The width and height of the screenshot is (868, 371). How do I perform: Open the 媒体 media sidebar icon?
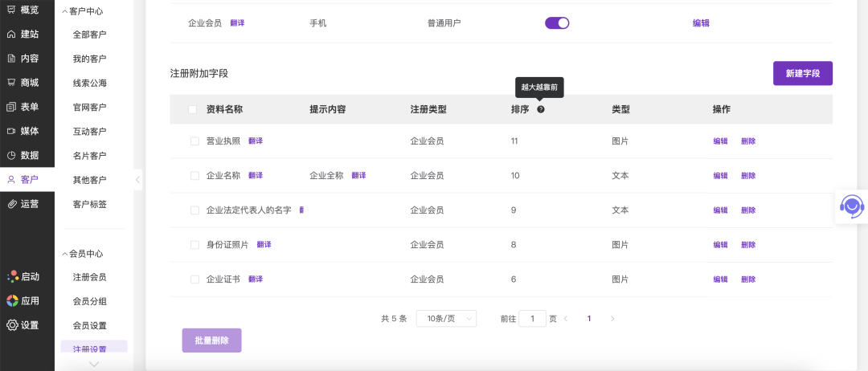11,131
